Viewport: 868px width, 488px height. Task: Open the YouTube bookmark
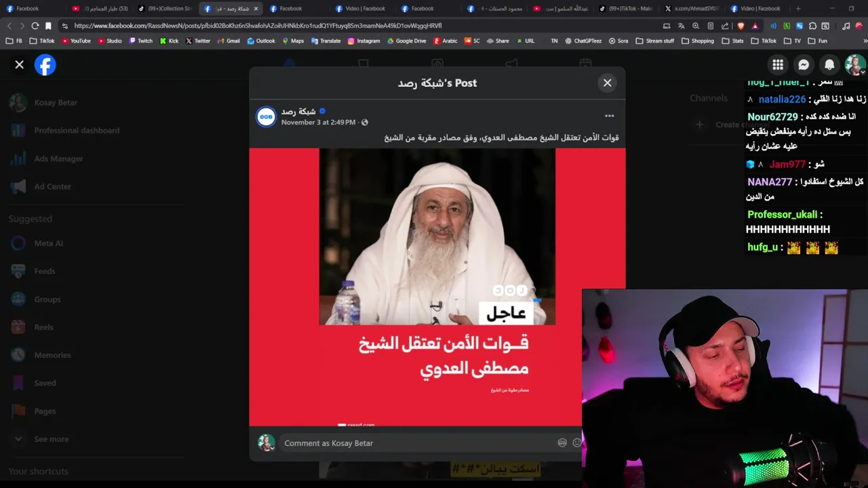coord(76,41)
